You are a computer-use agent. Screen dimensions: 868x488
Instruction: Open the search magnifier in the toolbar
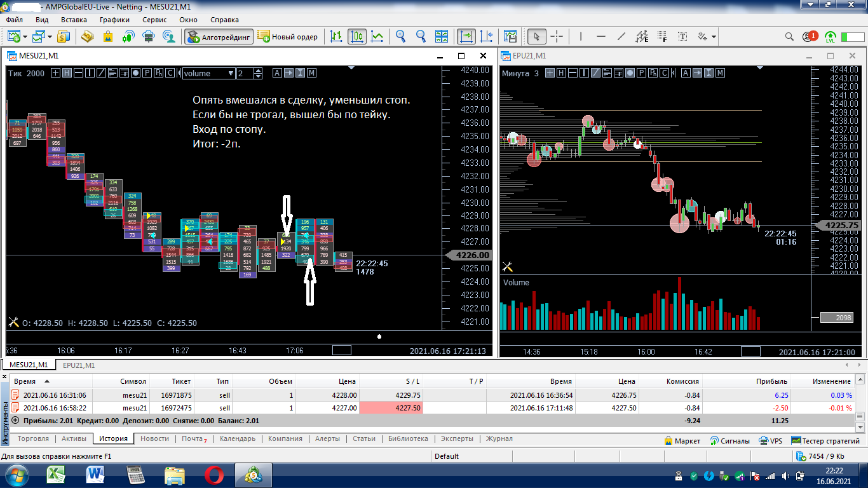pyautogui.click(x=790, y=36)
